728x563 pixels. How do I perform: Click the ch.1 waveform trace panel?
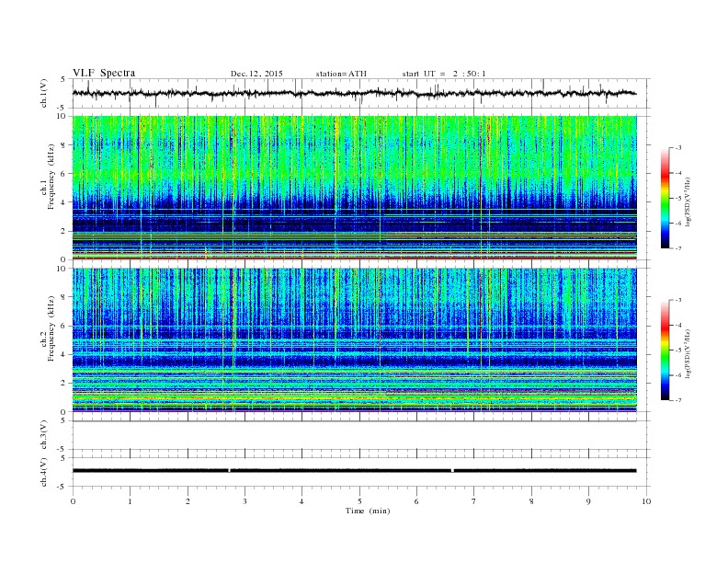tap(359, 93)
